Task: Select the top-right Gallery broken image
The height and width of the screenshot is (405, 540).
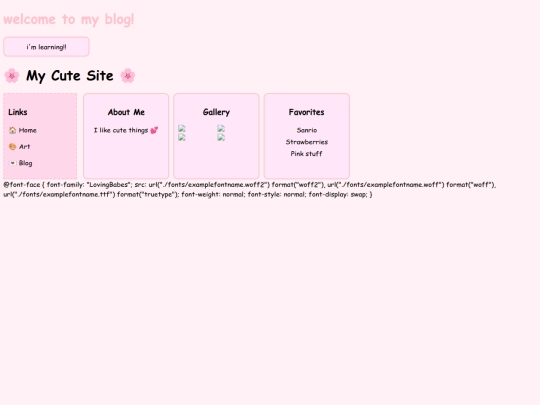Action: tap(221, 128)
